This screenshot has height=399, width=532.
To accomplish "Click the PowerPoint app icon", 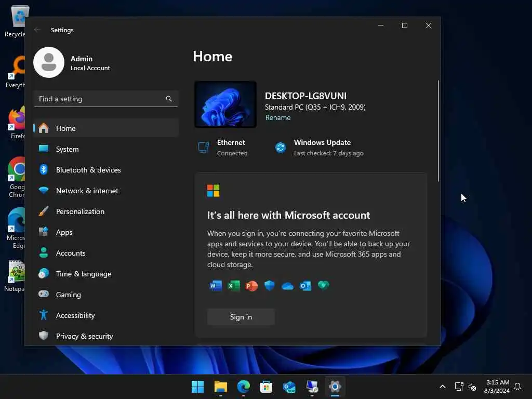I will (x=251, y=286).
